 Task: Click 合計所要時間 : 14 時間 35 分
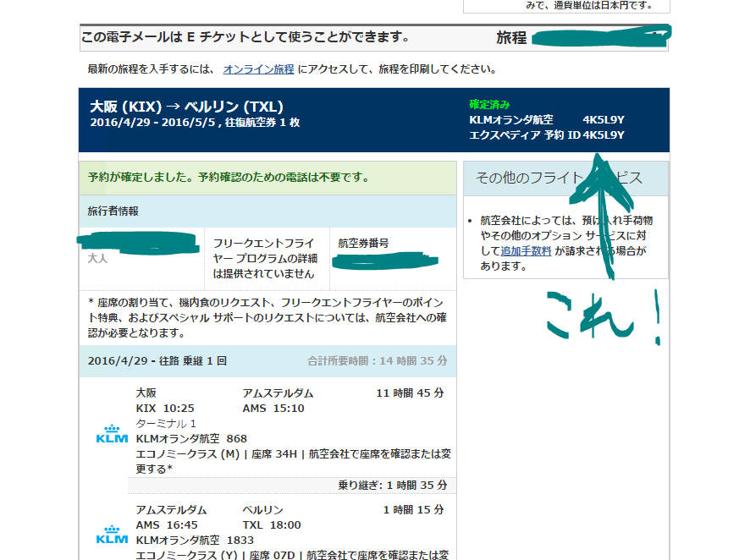point(377,361)
